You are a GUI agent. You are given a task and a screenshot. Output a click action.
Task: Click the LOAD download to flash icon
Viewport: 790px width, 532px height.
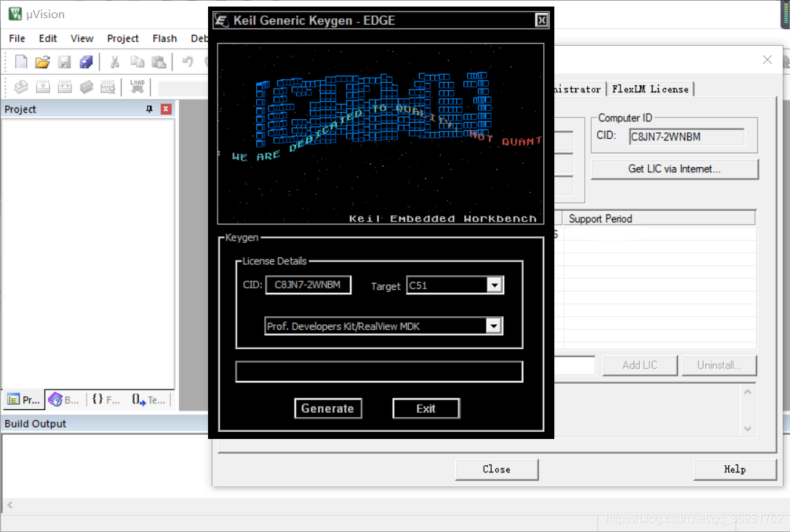[x=137, y=86]
